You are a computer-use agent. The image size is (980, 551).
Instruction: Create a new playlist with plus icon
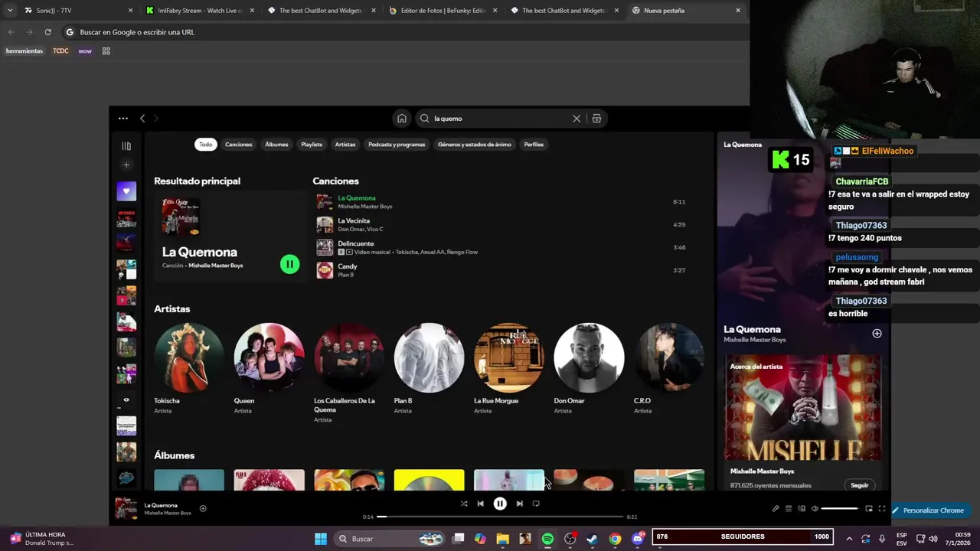[126, 165]
